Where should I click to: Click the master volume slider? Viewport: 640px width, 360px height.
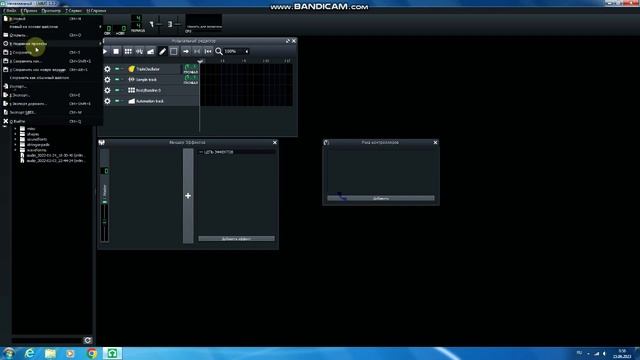pos(159,24)
